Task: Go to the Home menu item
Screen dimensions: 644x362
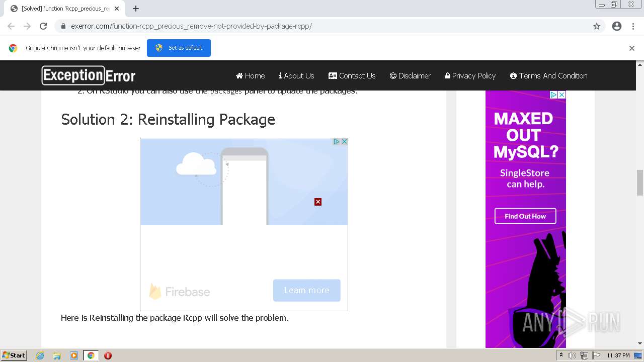Action: coord(250,76)
